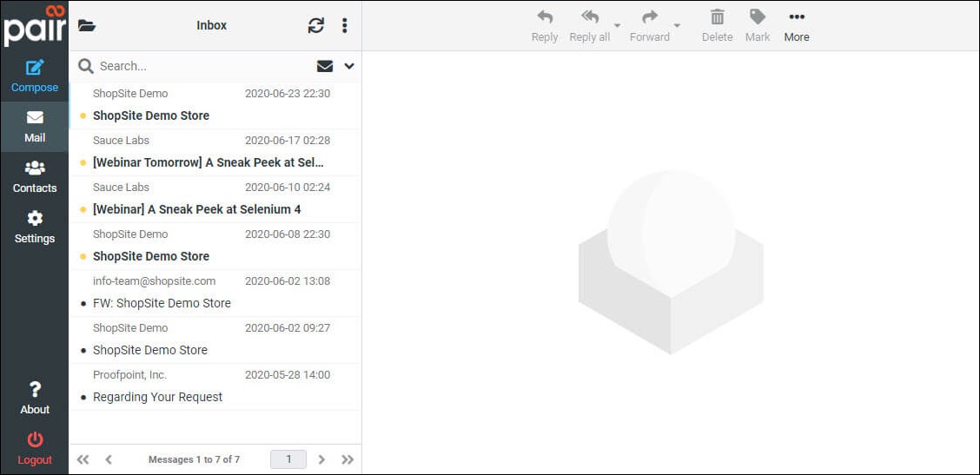Image resolution: width=980 pixels, height=475 pixels.
Task: Open ShopSite Demo Store message from 2020-06-08
Action: pos(215,247)
